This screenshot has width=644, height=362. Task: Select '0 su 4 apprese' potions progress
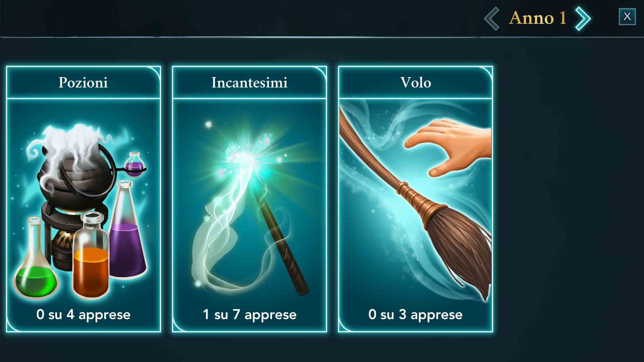(84, 314)
